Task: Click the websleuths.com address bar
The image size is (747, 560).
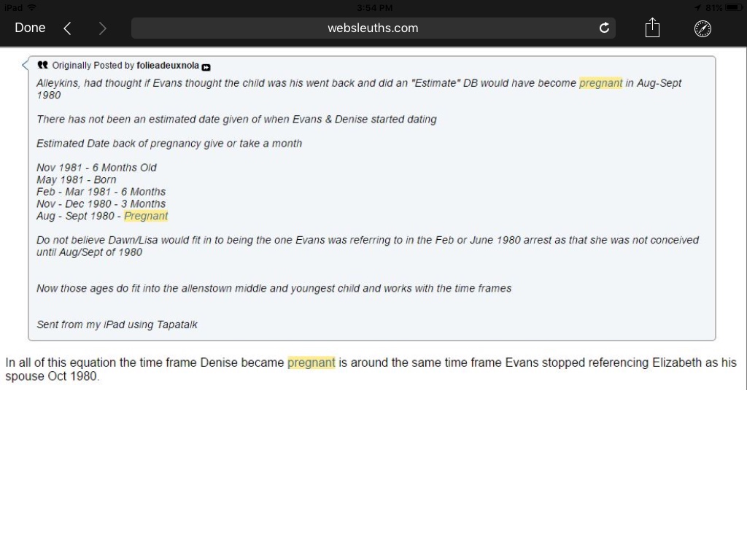Action: click(x=373, y=28)
